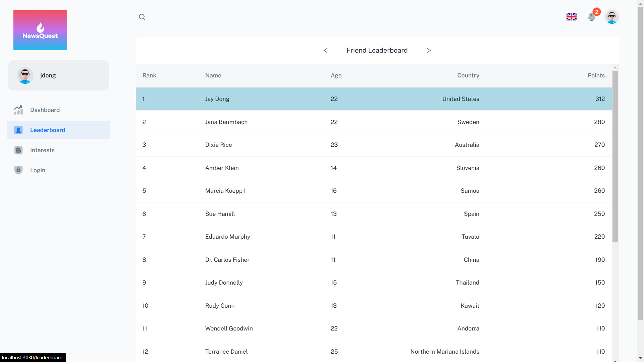Click the Login lock icon
This screenshot has height=362, width=644.
point(18,170)
